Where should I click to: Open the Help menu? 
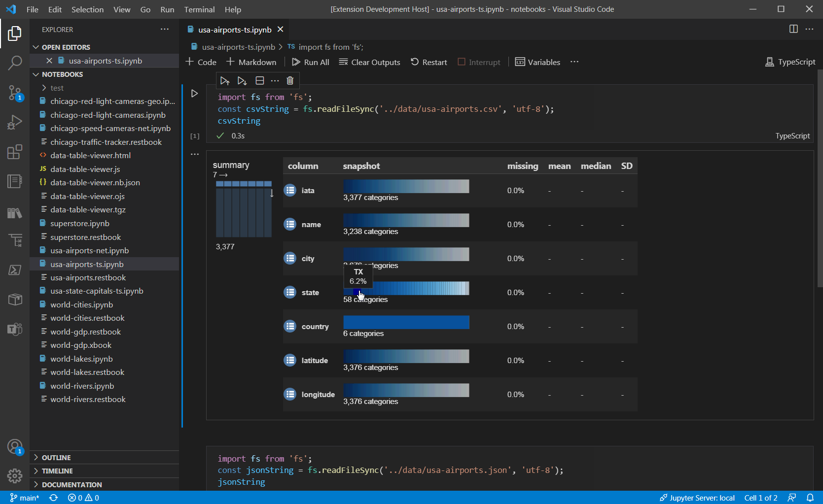(233, 9)
